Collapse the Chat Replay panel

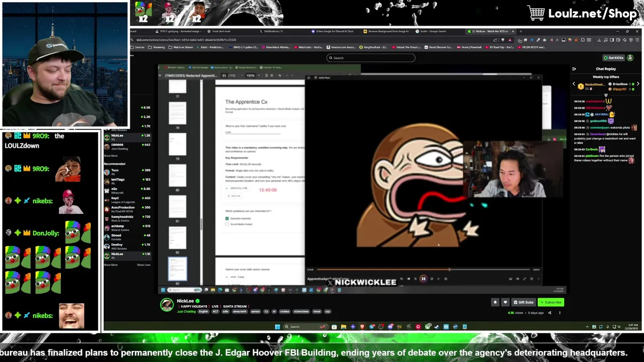click(574, 69)
